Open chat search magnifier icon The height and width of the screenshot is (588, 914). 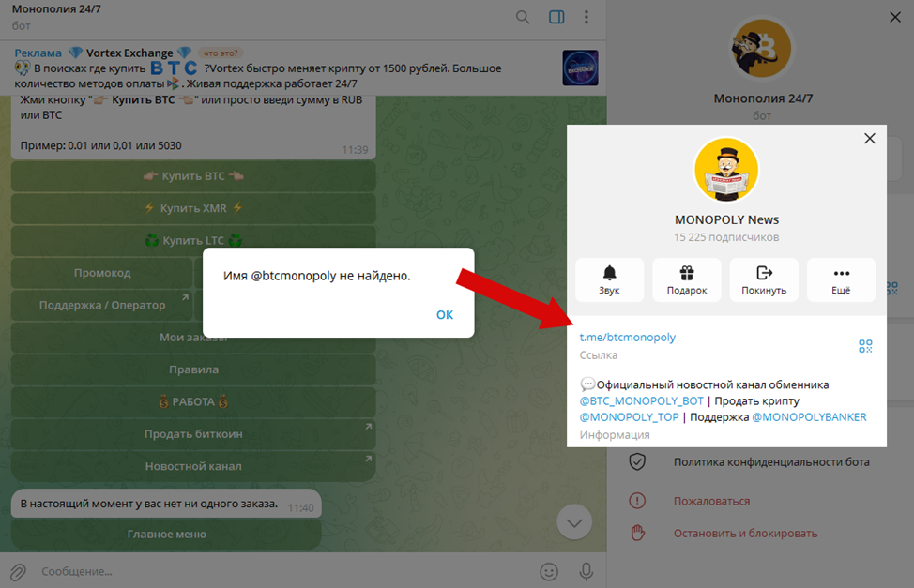(523, 17)
